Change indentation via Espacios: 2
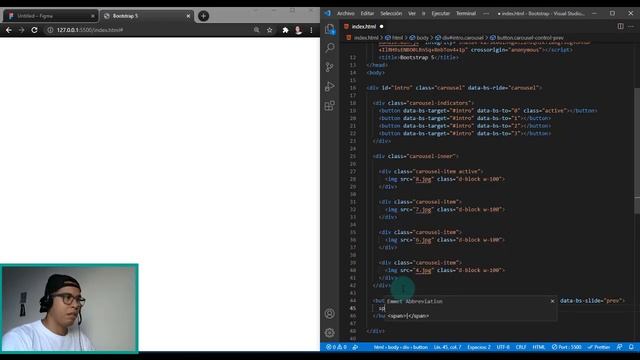The height and width of the screenshot is (360, 640). pos(479,347)
